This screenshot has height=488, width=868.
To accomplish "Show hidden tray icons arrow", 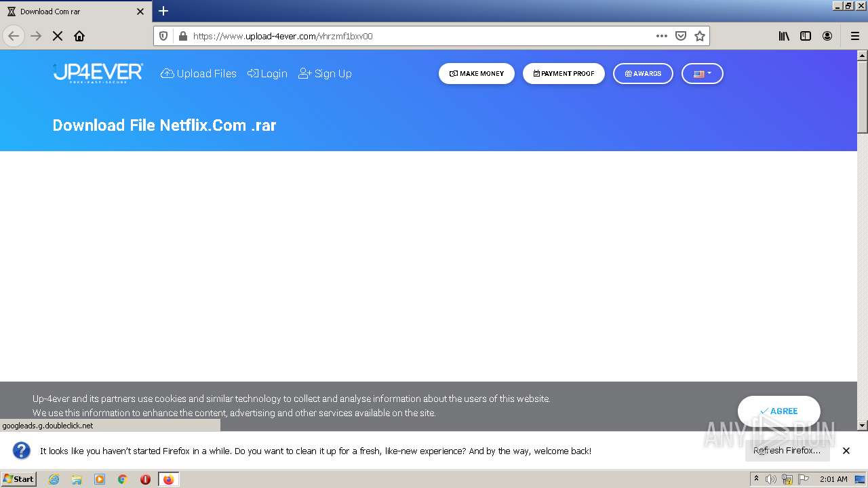I will 756,479.
